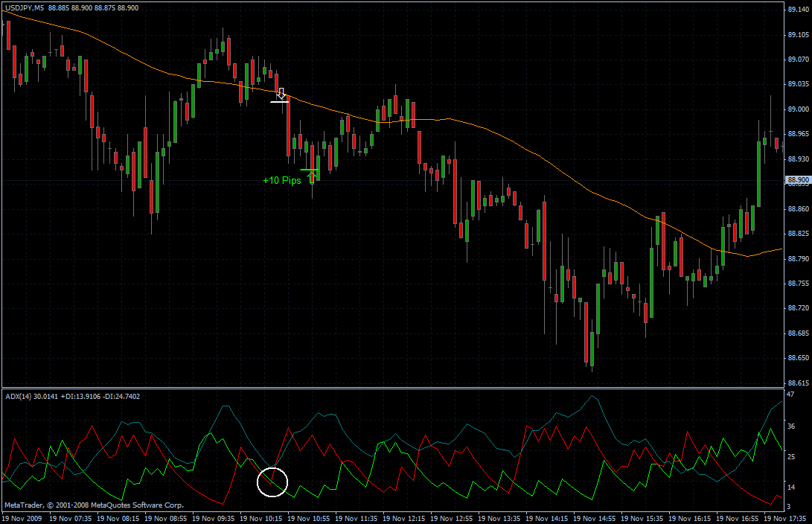Click the 89.105 price axis label
Image resolution: width=812 pixels, height=524 pixels.
798,35
